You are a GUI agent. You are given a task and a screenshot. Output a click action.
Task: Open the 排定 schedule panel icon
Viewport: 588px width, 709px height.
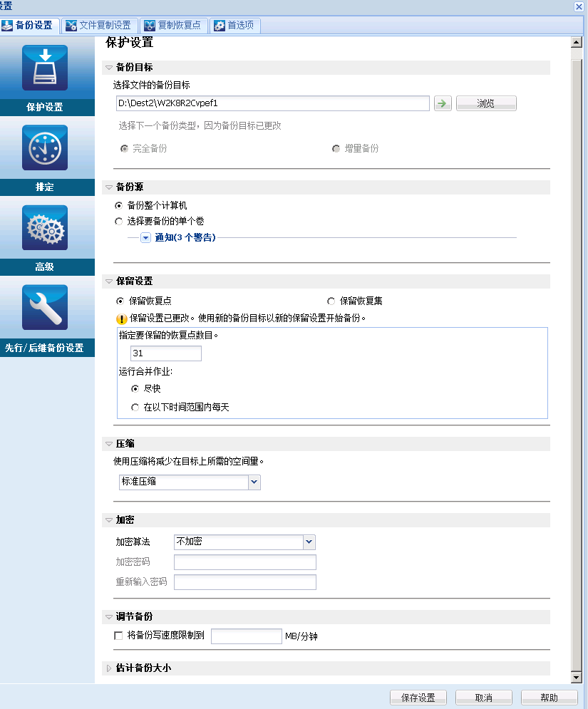[46, 148]
